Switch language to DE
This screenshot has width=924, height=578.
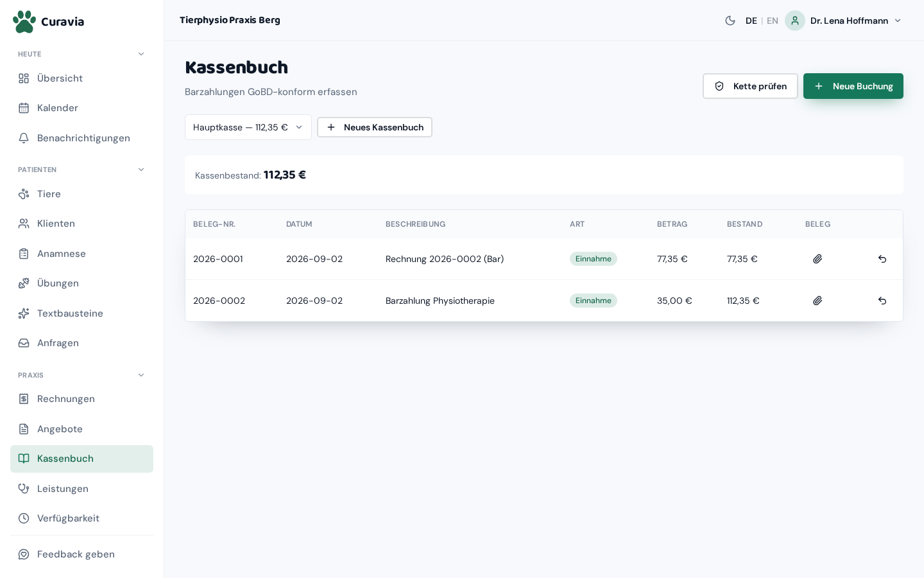751,21
